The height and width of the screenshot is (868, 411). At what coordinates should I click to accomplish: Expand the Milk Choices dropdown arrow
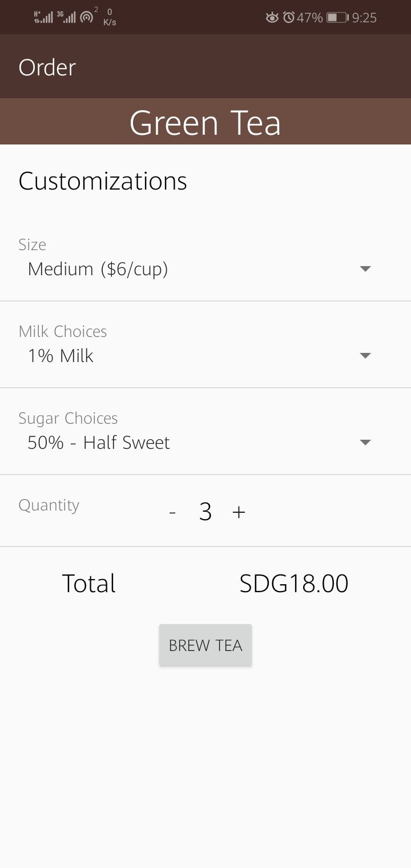pos(366,355)
